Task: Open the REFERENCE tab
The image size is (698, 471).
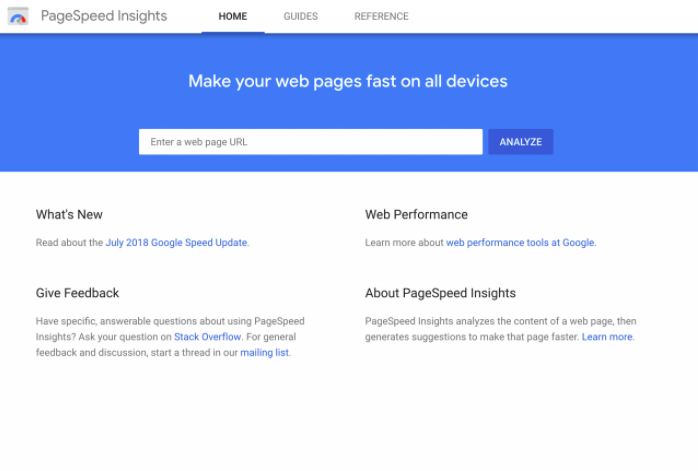Action: pyautogui.click(x=381, y=16)
